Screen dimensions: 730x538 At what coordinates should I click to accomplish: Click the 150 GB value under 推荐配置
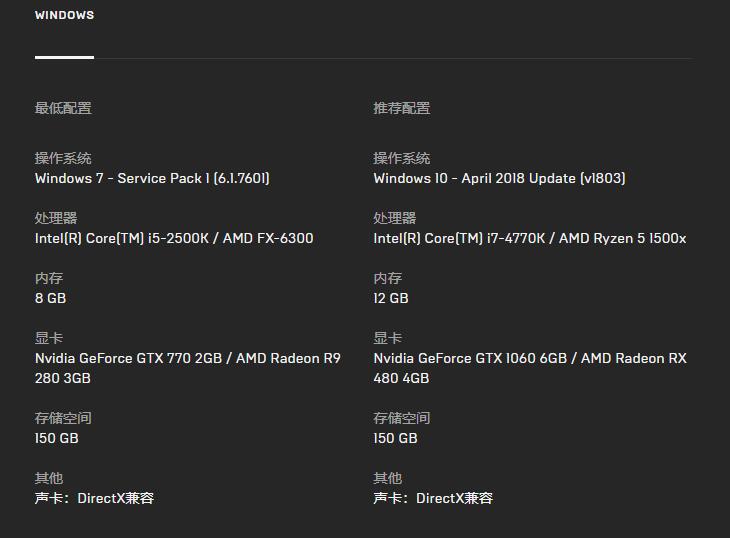tap(395, 438)
